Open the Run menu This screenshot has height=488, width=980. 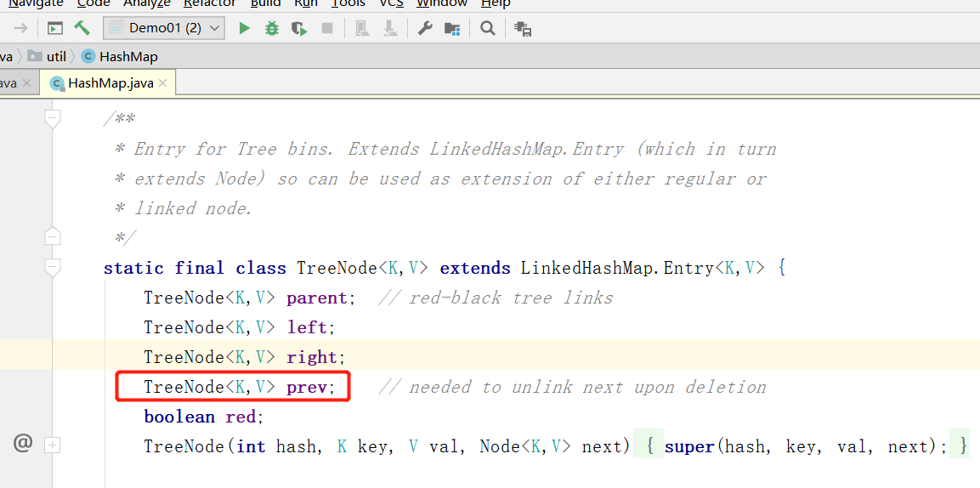click(306, 3)
